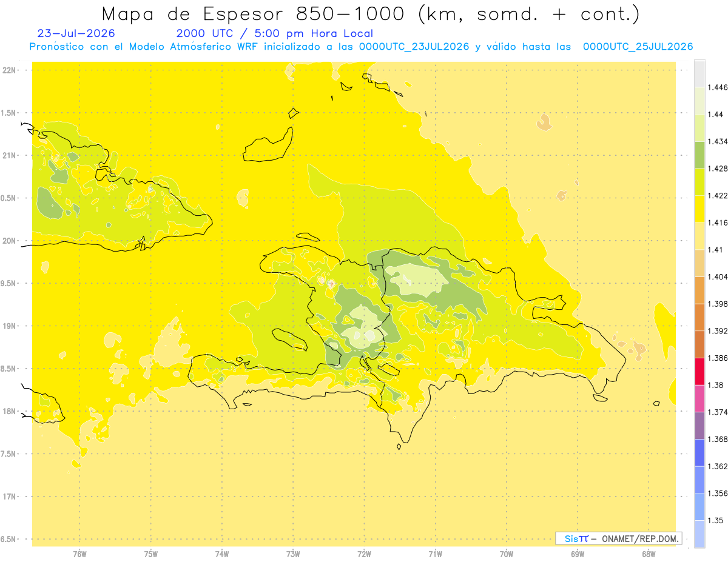This screenshot has width=728, height=562.
Task: Click the colorbar value '1.392'
Action: pos(717,331)
